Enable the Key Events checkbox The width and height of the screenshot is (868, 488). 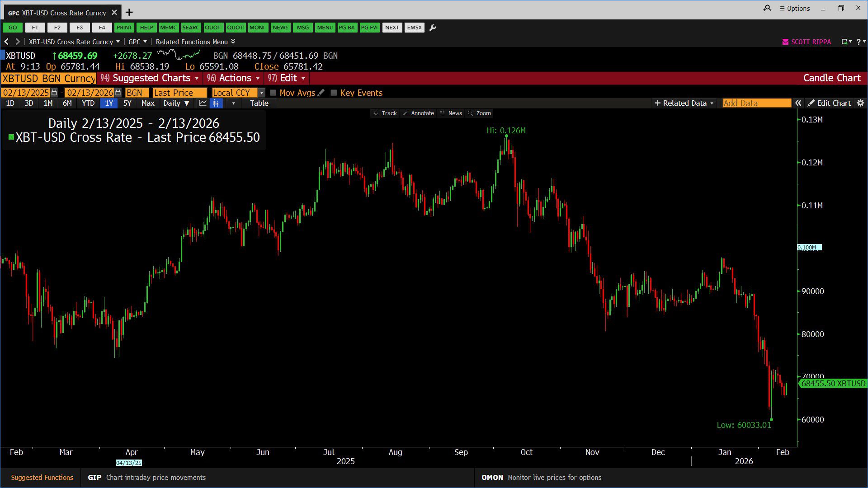334,93
